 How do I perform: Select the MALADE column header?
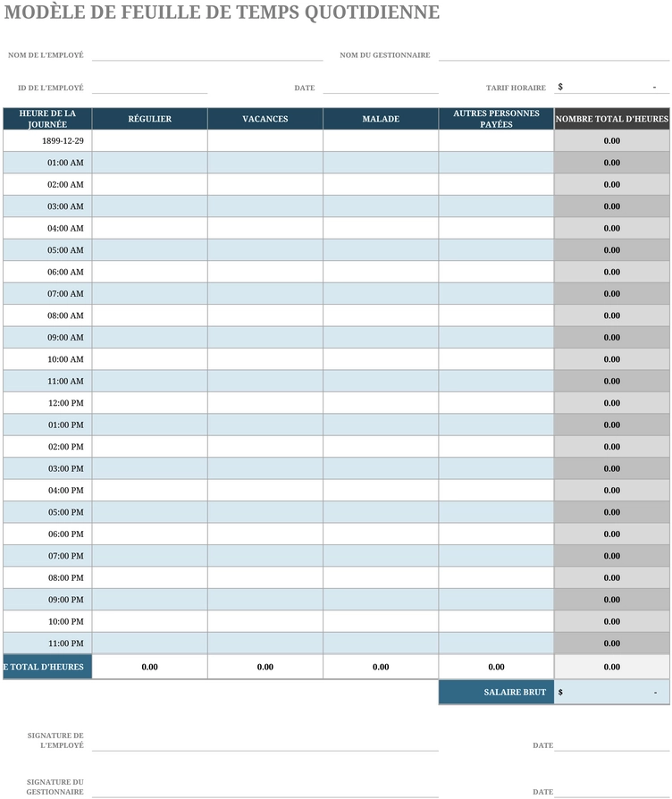381,119
